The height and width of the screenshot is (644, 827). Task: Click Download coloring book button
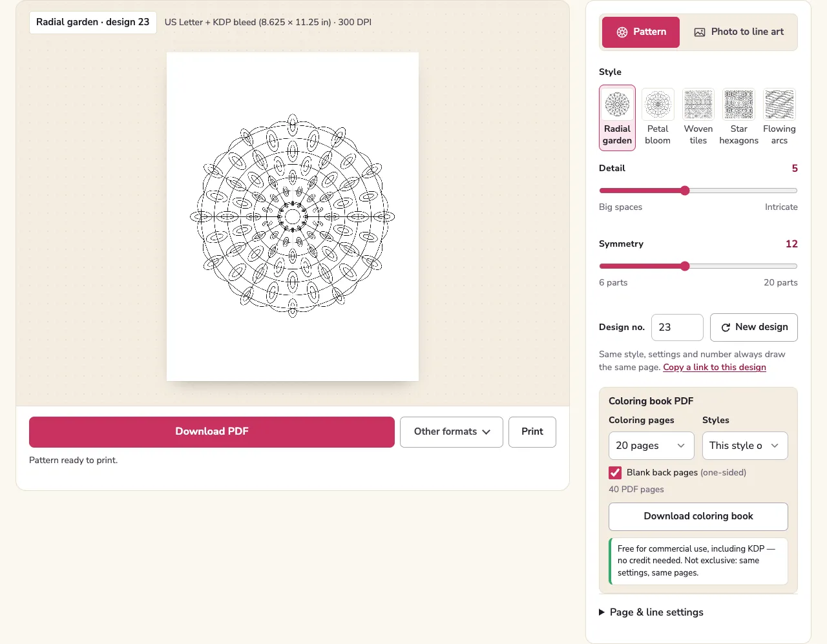pos(698,517)
